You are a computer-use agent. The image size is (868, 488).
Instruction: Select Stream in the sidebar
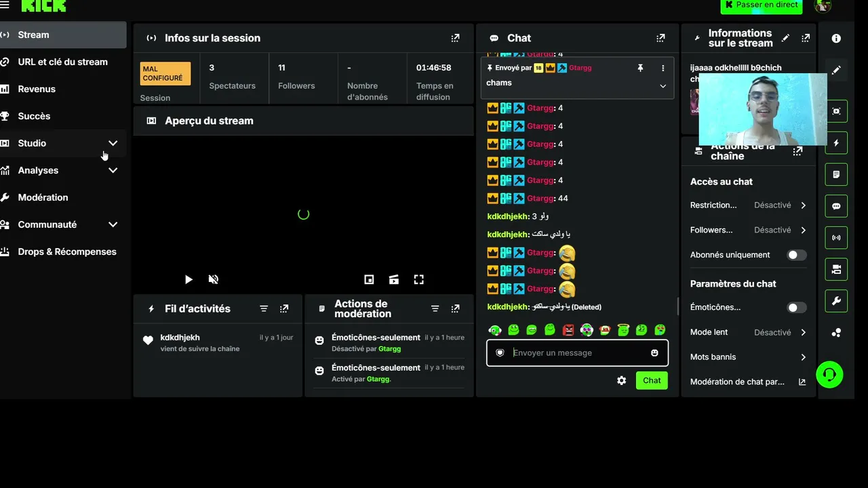63,35
